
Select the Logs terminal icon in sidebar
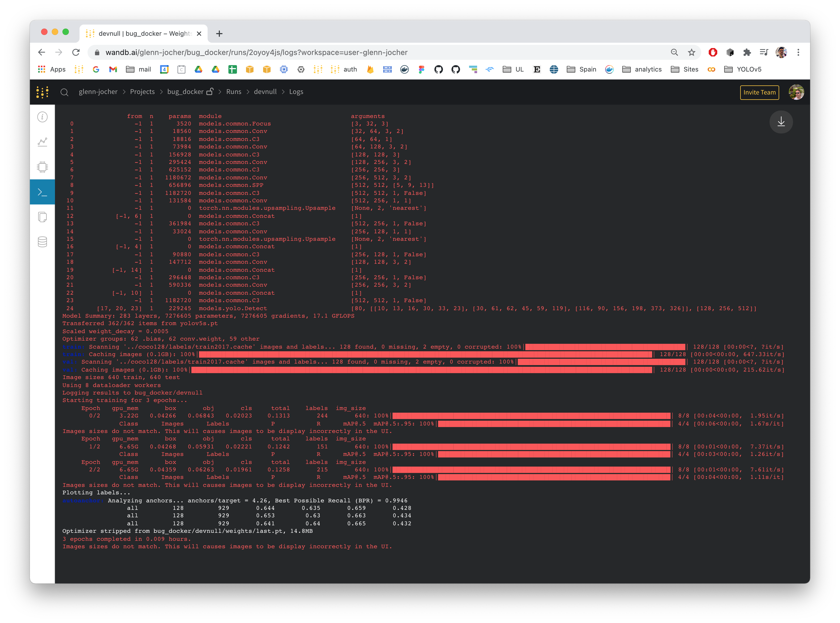tap(42, 192)
